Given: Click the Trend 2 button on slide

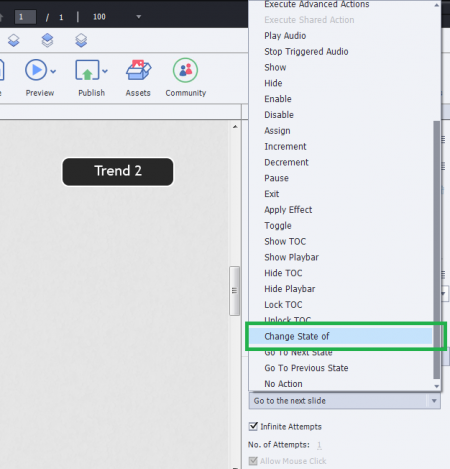Looking at the screenshot, I should (118, 171).
